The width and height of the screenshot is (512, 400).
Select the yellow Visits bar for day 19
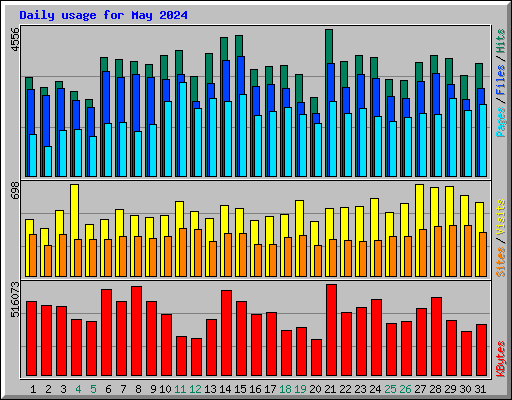299,238
